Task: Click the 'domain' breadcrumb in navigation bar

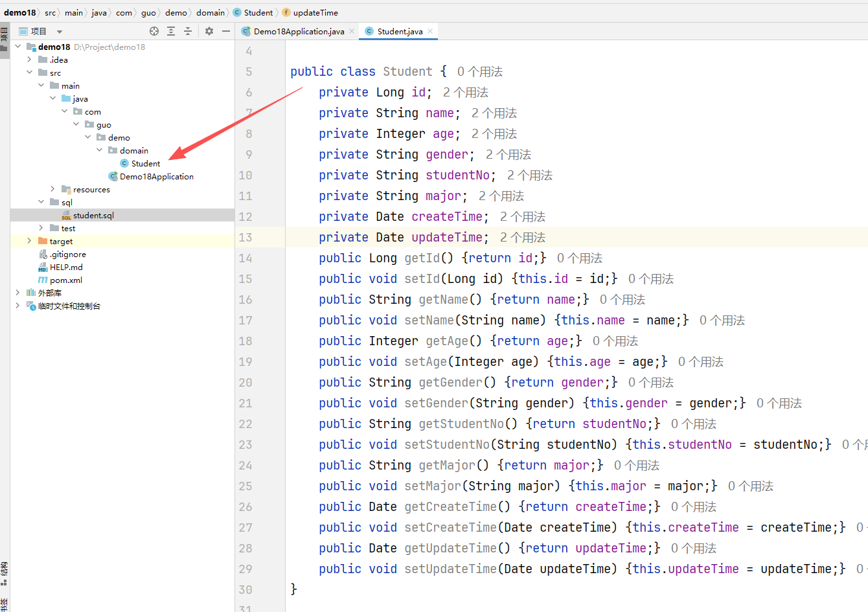Action: tap(211, 12)
